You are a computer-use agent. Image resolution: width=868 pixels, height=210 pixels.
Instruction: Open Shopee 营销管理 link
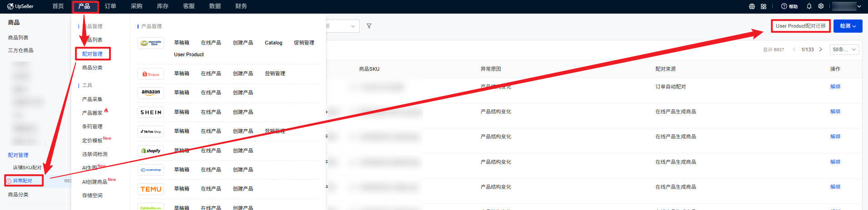tap(275, 73)
